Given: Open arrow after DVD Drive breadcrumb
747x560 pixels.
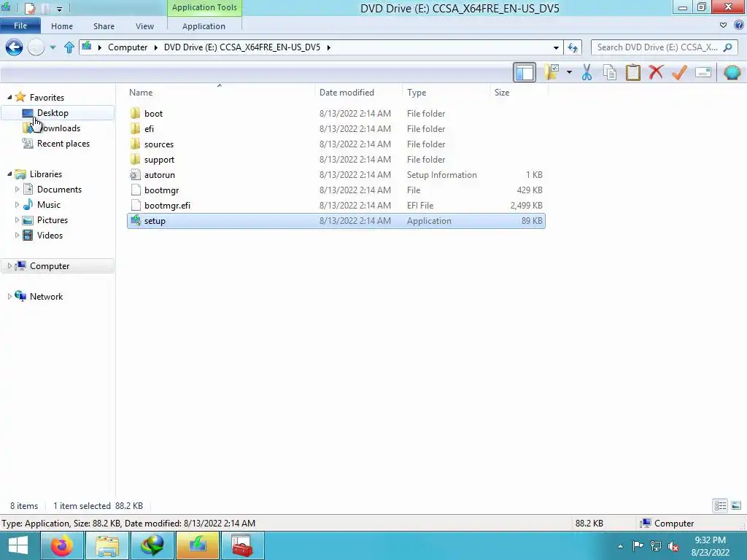Looking at the screenshot, I should [329, 47].
